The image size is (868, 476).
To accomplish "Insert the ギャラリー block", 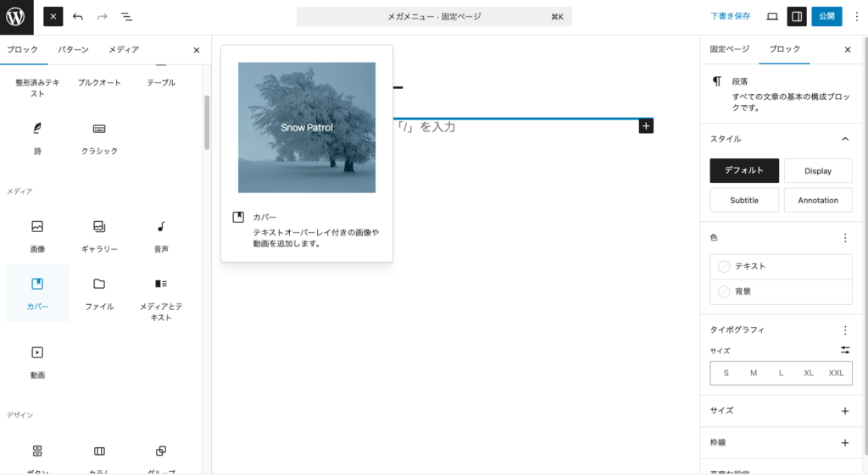I will (99, 236).
